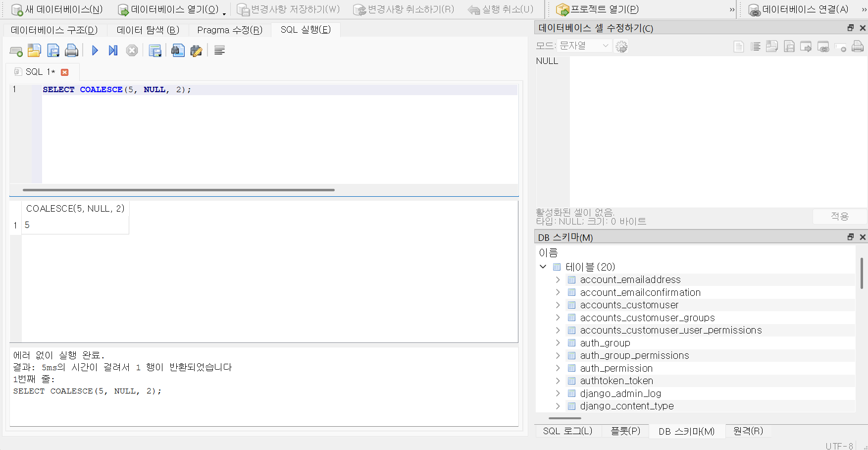Click the save SQL file icon
This screenshot has width=868, height=450.
click(x=53, y=51)
